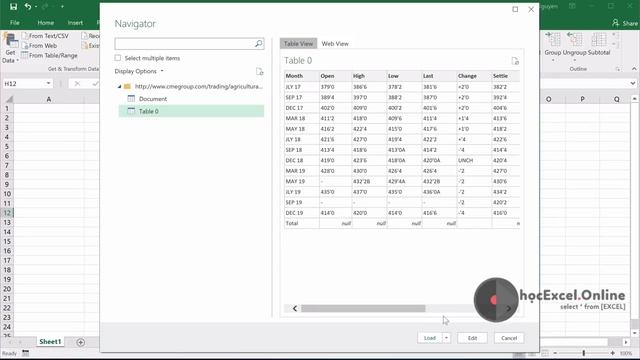
Task: Expand the formula bar chevron at right
Action: pyautogui.click(x=633, y=83)
